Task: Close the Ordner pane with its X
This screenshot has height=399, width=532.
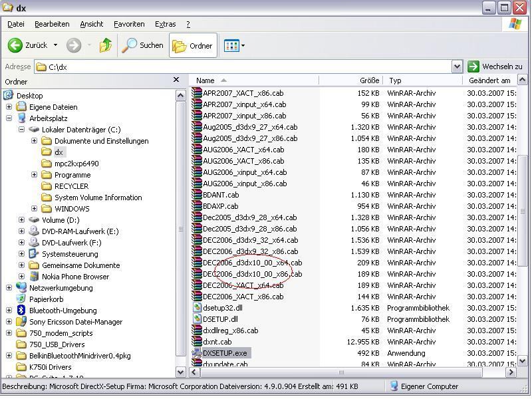Action: [176, 80]
